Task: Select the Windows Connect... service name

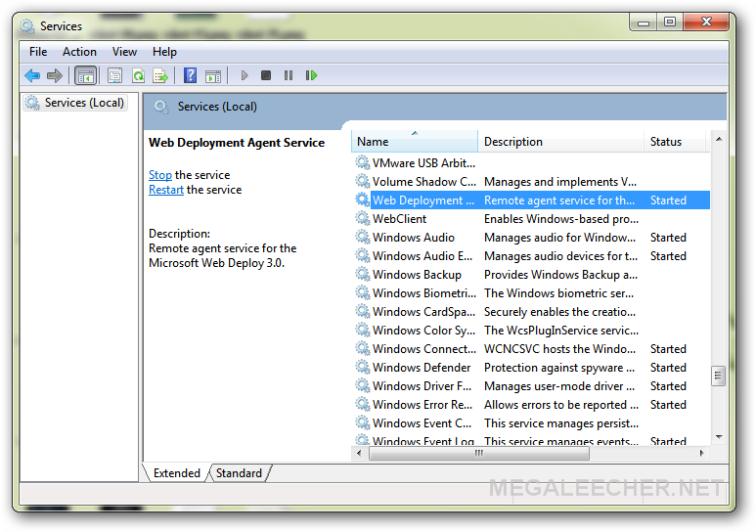Action: click(424, 349)
